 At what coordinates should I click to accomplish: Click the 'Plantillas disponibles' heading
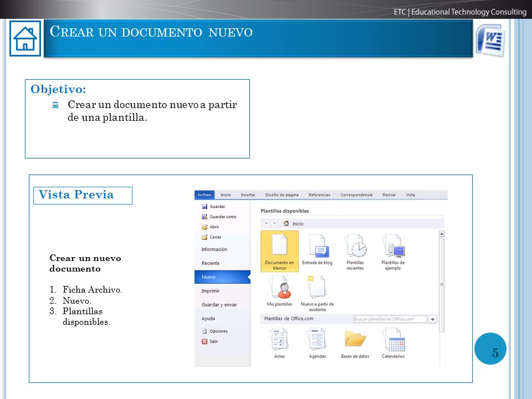point(285,211)
